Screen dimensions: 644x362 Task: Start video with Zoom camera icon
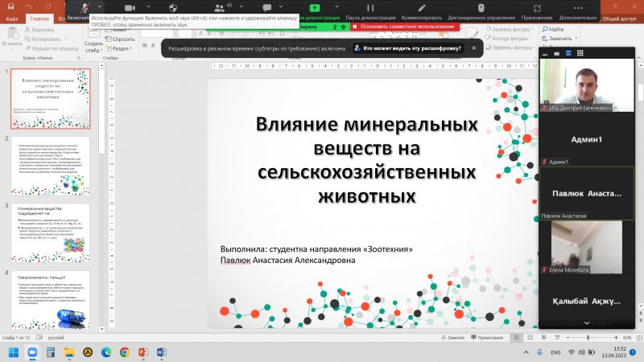tap(130, 7)
